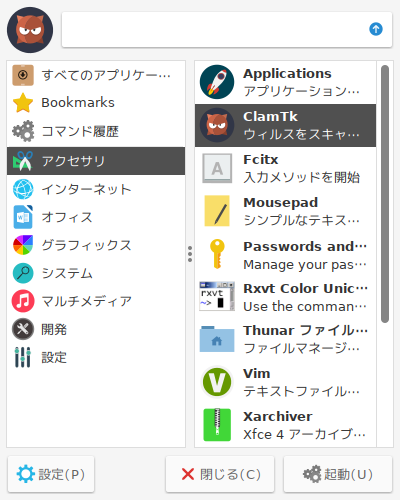
Task: Click the three-dot pane divider handle
Action: (190, 254)
